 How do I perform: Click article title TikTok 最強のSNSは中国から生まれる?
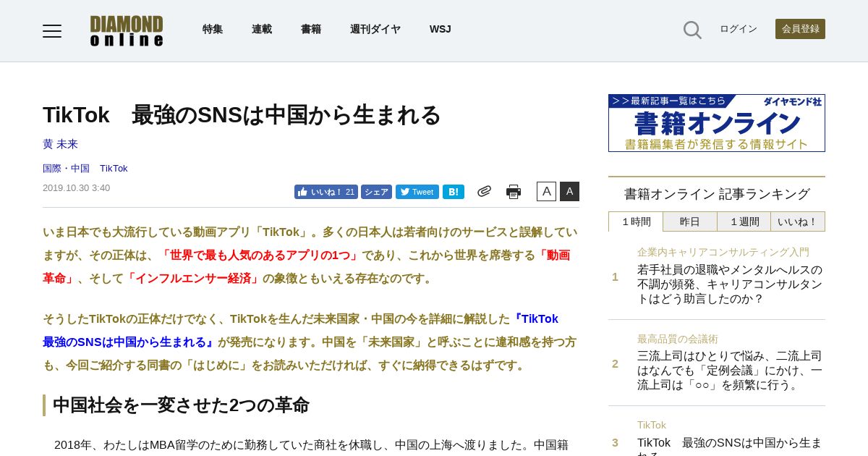pyautogui.click(x=242, y=115)
